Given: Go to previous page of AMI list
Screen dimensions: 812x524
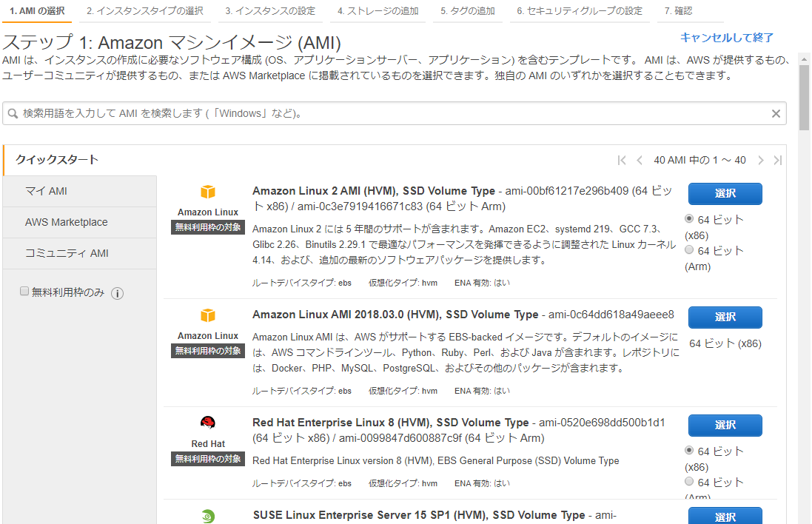Looking at the screenshot, I should pyautogui.click(x=640, y=160).
